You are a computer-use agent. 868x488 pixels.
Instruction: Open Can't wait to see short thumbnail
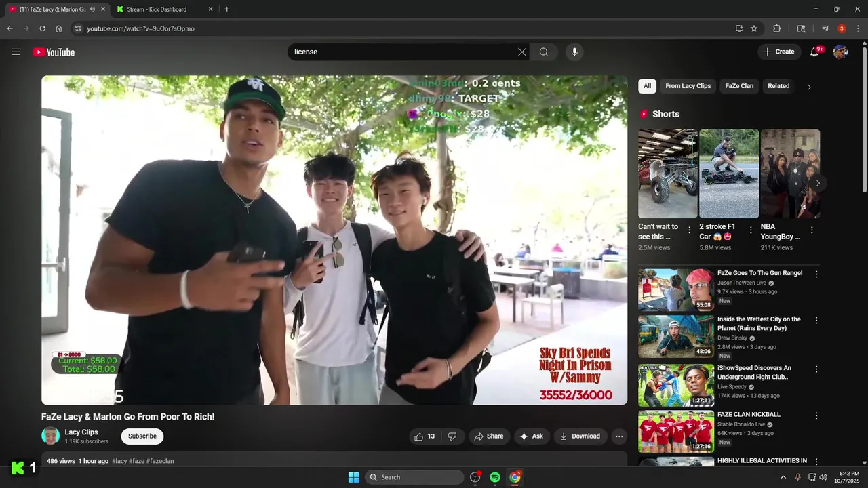667,174
